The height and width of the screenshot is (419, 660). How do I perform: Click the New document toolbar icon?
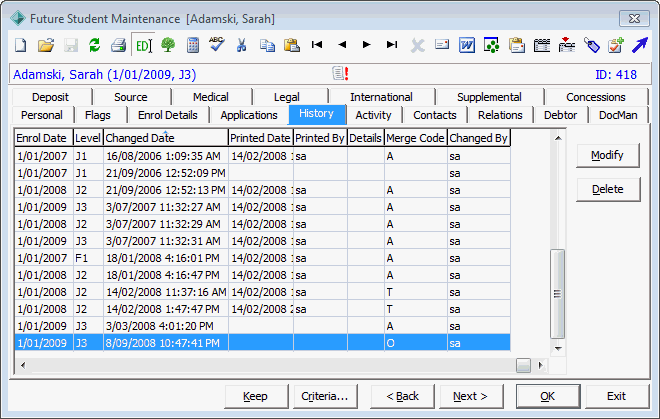(21, 45)
